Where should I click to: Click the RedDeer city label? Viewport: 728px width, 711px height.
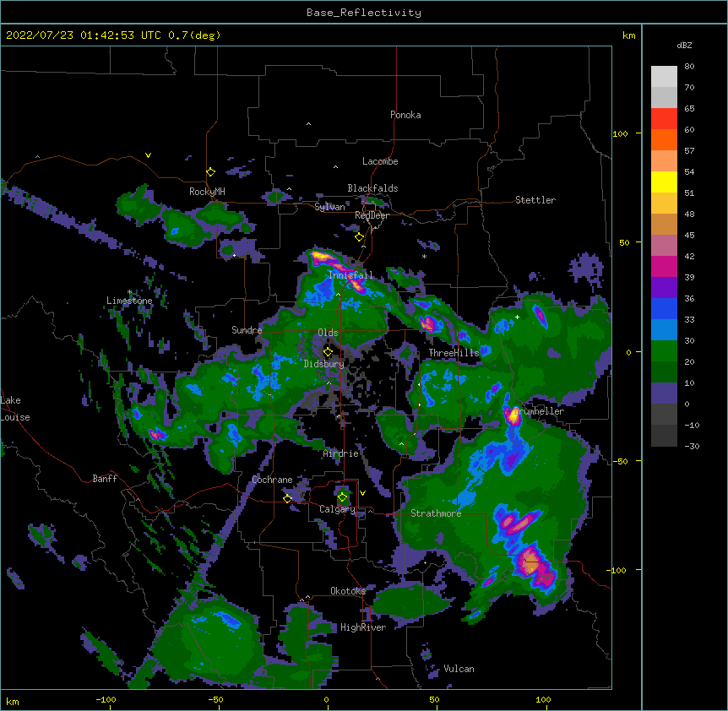372,215
